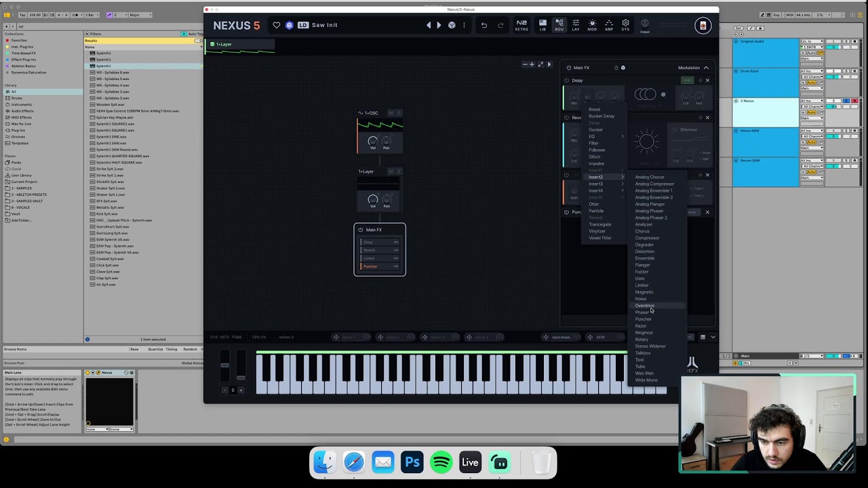This screenshot has height=488, width=868.
Task: Select 'Kick Sylt.wav' in browser results
Action: point(108,214)
